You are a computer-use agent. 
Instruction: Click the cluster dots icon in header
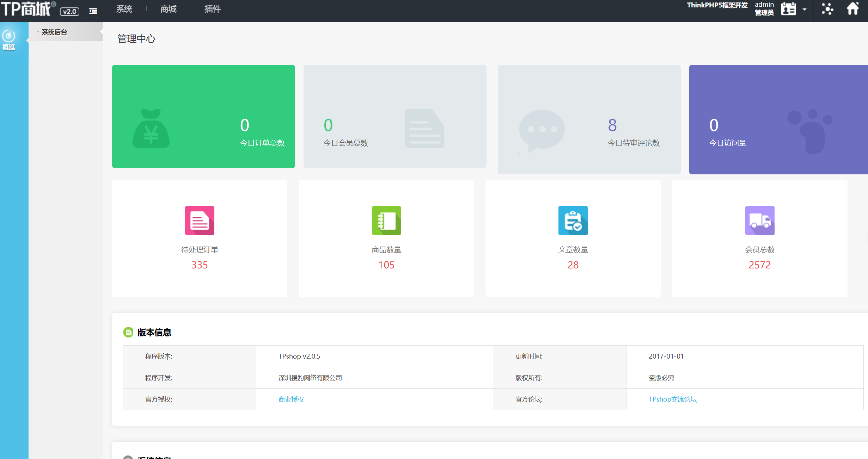pos(827,9)
